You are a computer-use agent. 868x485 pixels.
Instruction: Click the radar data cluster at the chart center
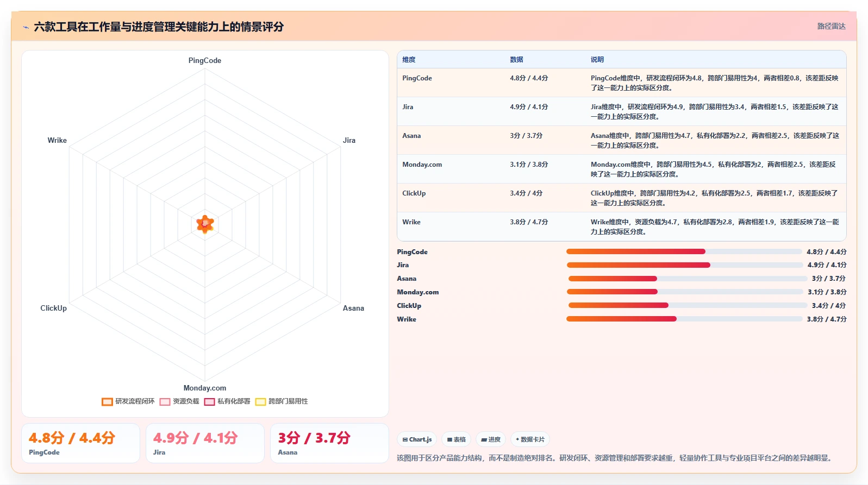click(205, 223)
